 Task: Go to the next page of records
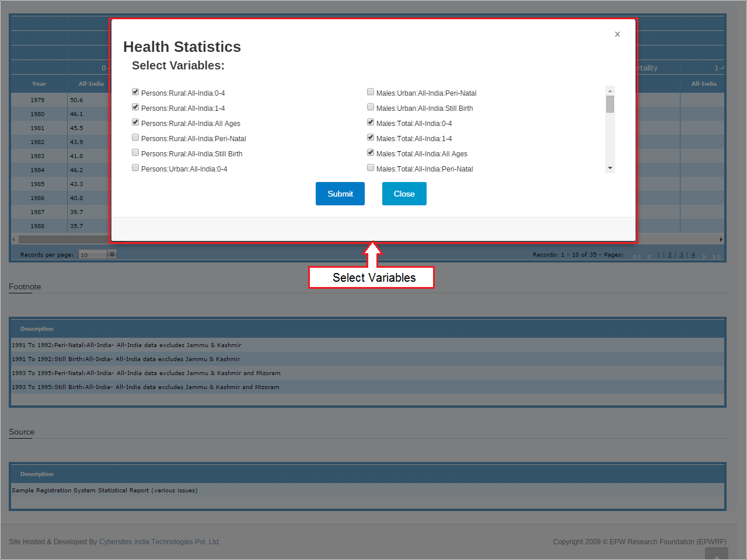click(x=704, y=257)
